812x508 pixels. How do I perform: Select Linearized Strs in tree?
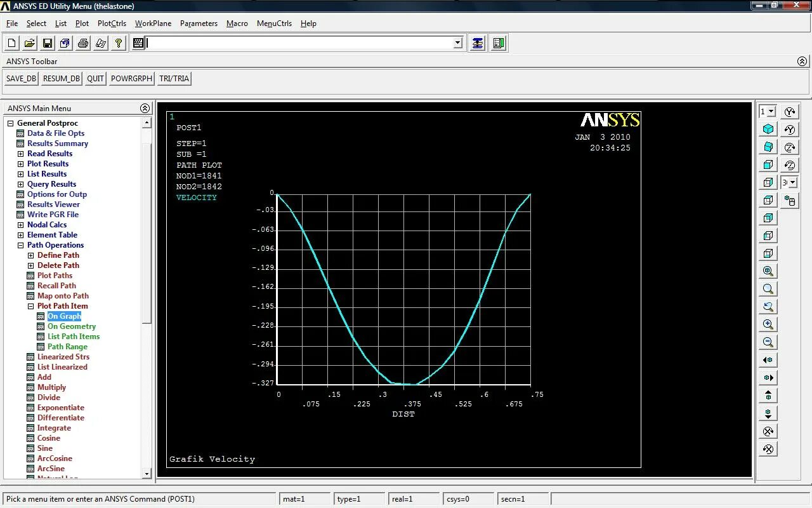[63, 357]
